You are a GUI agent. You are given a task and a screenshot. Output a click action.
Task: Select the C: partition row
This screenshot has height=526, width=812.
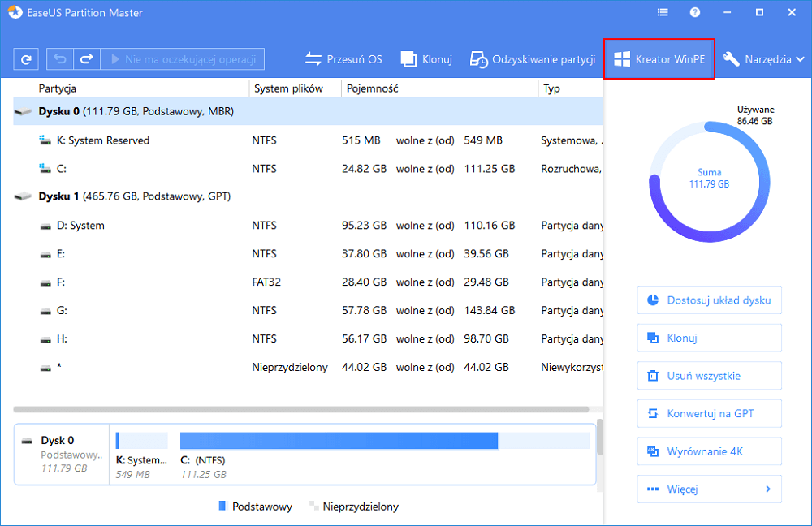pos(308,169)
